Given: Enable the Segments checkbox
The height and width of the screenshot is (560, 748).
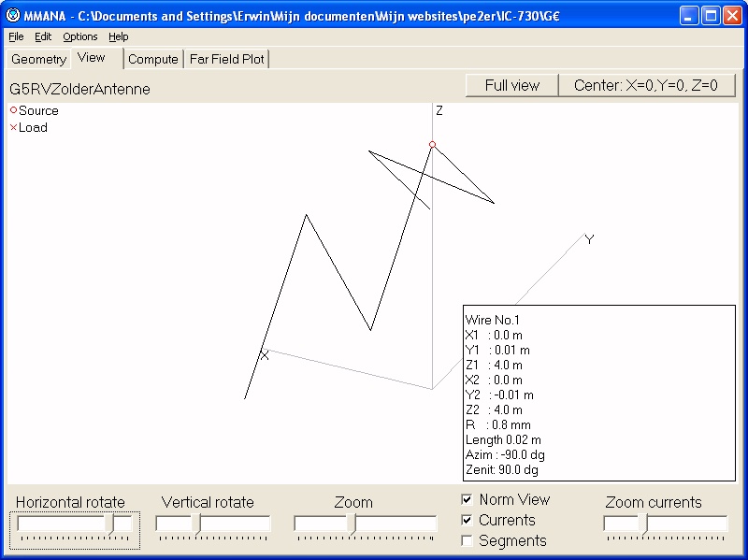Looking at the screenshot, I should (467, 540).
